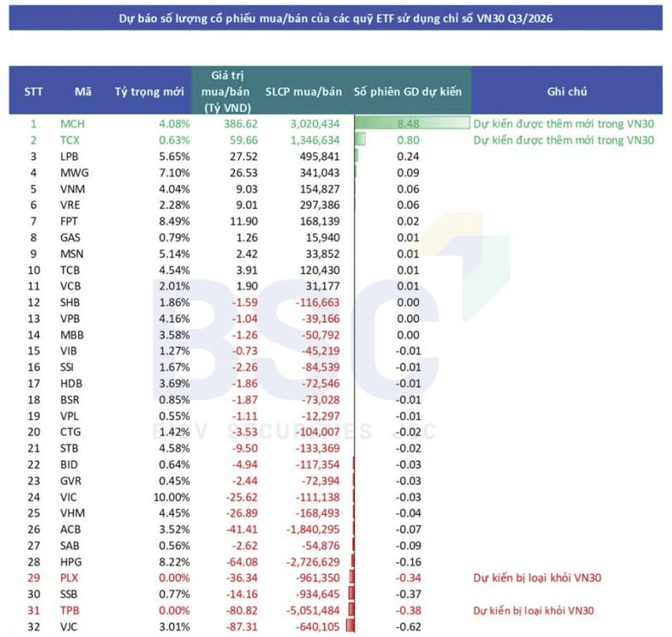Select the STB ticker cell
Screen dimensions: 672x637
[69, 448]
